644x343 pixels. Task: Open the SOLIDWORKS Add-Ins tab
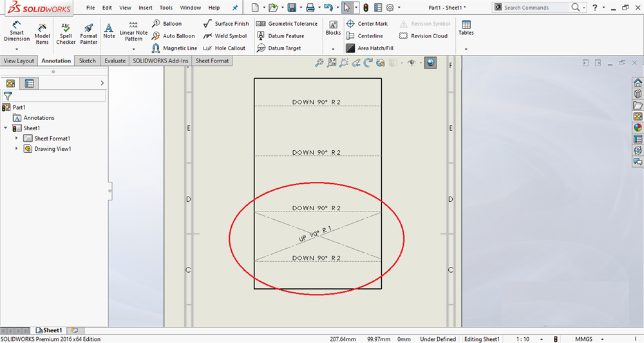click(x=160, y=61)
